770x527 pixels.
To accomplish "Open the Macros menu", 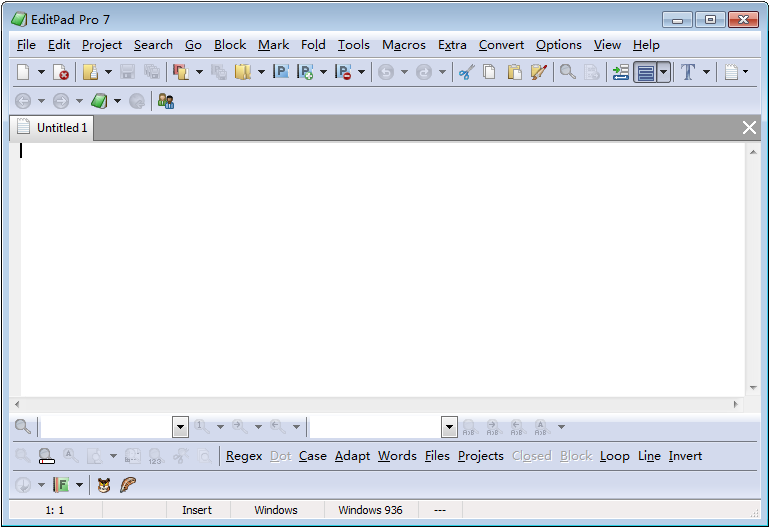I will (404, 45).
